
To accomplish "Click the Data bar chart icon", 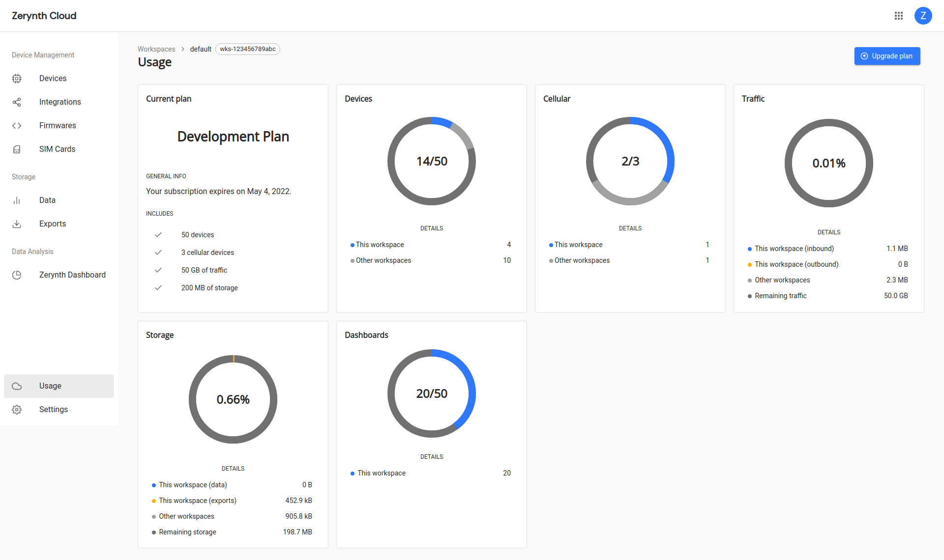I will click(17, 200).
